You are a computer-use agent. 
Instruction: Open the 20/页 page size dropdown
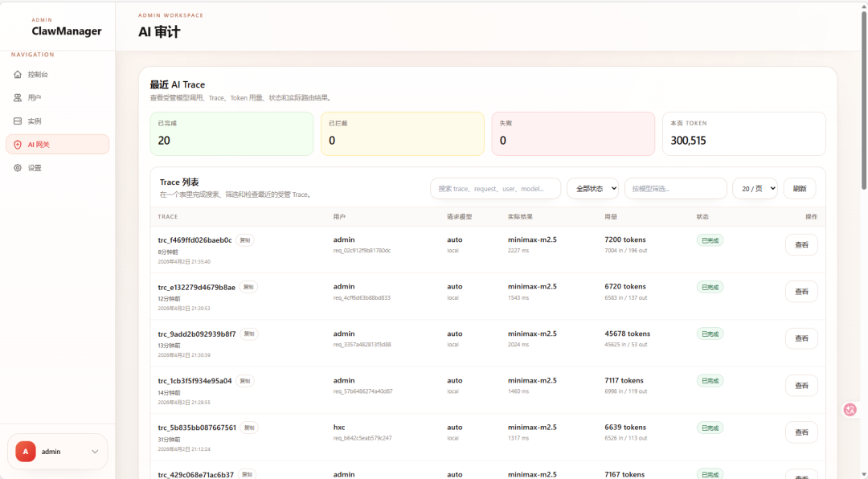(754, 188)
